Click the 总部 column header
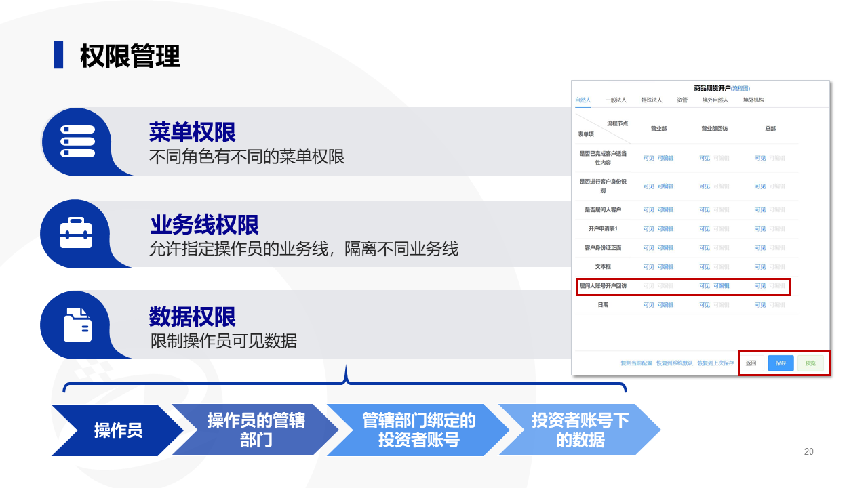Viewport: 868px width, 488px height. [x=770, y=129]
